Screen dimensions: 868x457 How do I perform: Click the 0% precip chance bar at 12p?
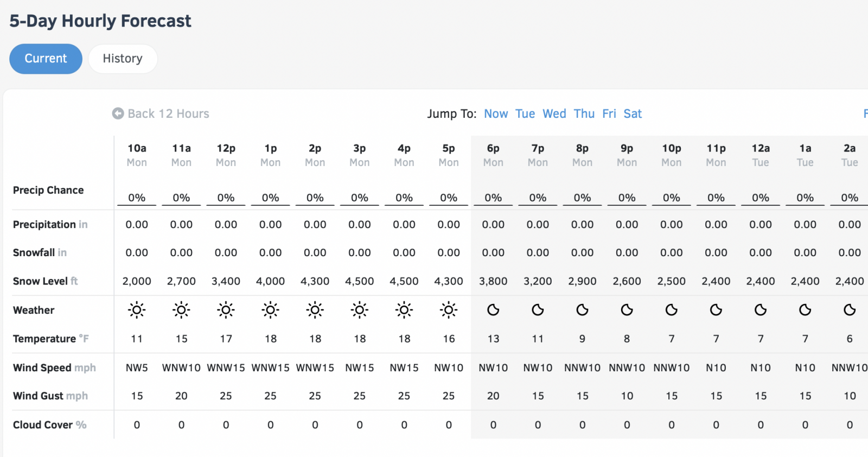pyautogui.click(x=226, y=198)
